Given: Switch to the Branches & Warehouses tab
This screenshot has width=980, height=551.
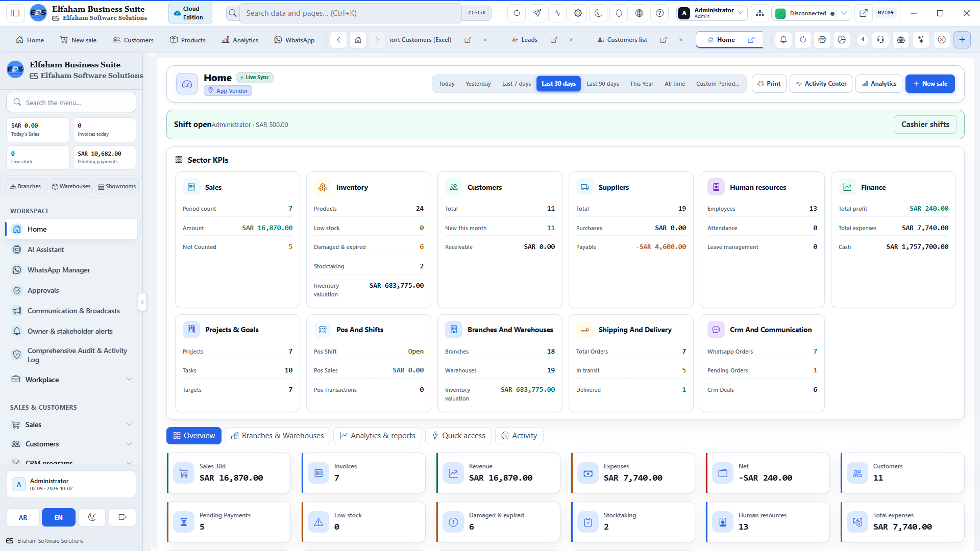Looking at the screenshot, I should 277,436.
